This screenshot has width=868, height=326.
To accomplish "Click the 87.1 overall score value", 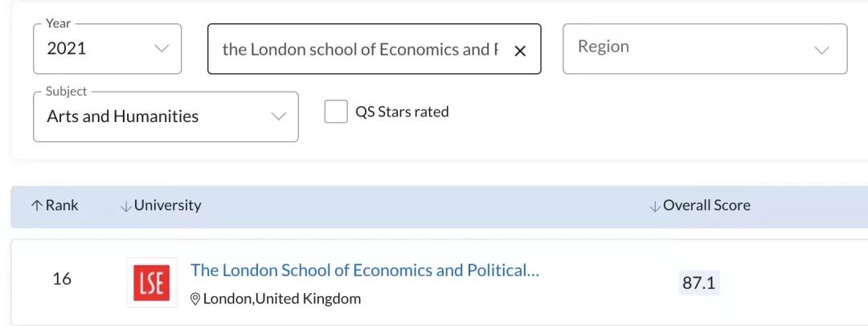I will click(698, 283).
